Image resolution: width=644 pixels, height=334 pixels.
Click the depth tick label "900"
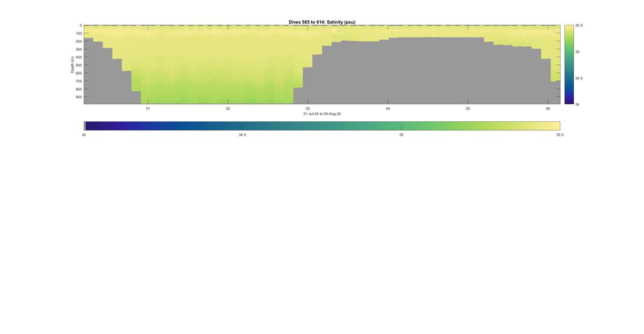click(78, 97)
